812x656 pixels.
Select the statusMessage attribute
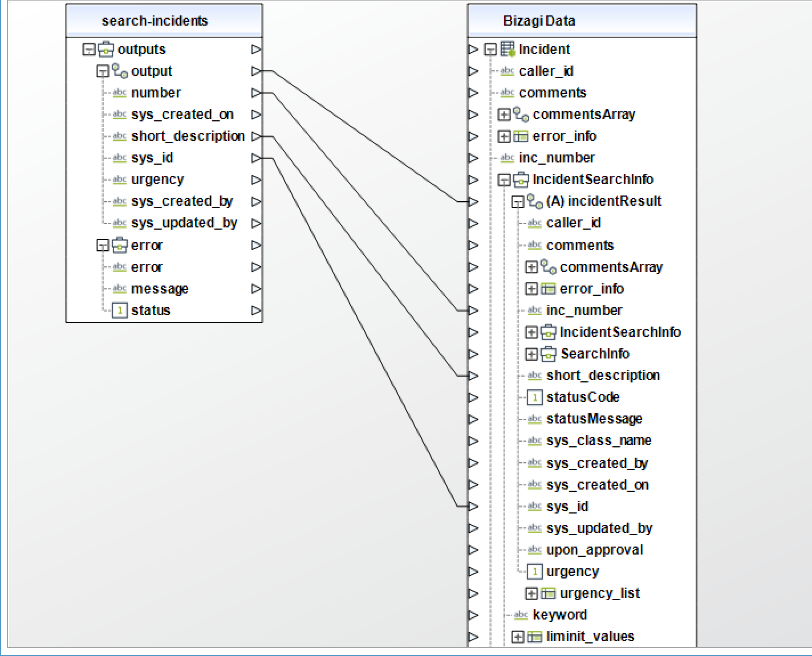pyautogui.click(x=594, y=419)
